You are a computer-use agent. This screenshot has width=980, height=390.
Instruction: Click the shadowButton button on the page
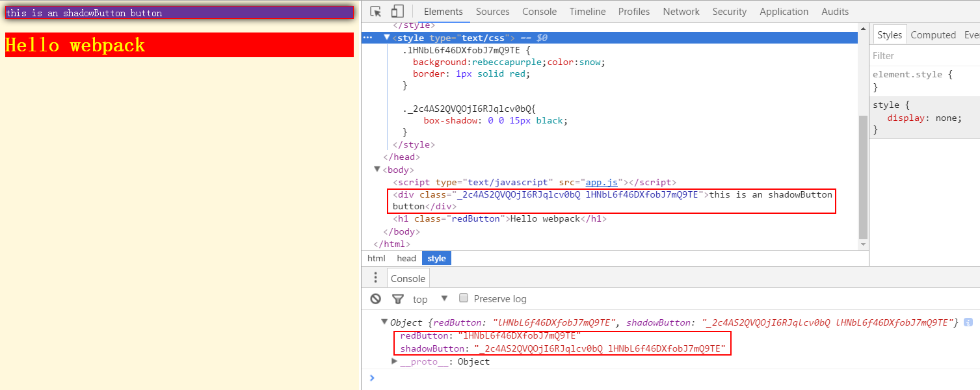pos(179,13)
